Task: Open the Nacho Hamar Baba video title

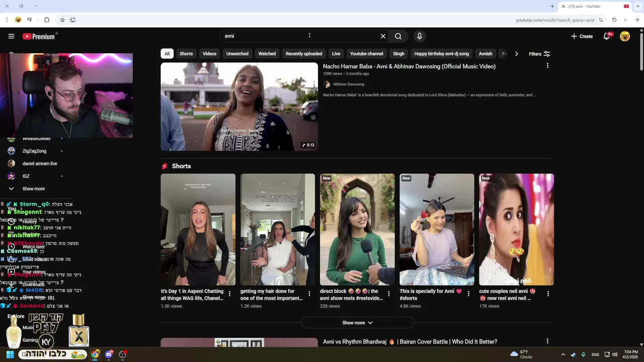Action: [x=409, y=66]
